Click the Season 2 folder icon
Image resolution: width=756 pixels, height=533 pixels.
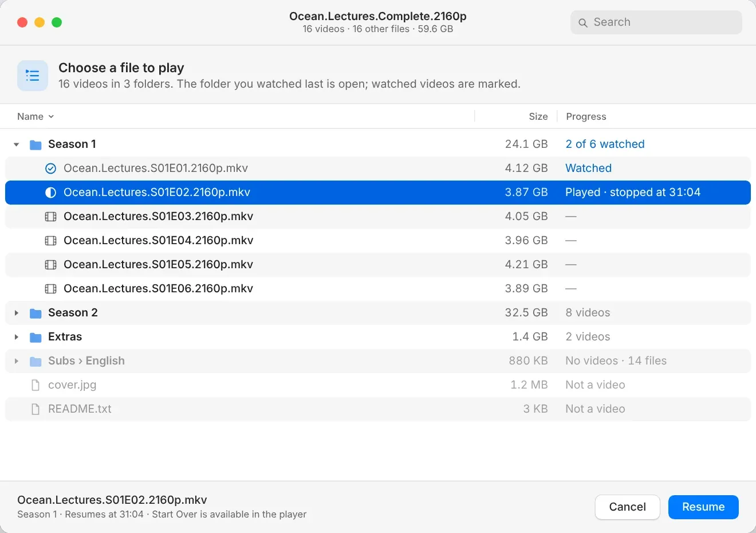coord(36,313)
